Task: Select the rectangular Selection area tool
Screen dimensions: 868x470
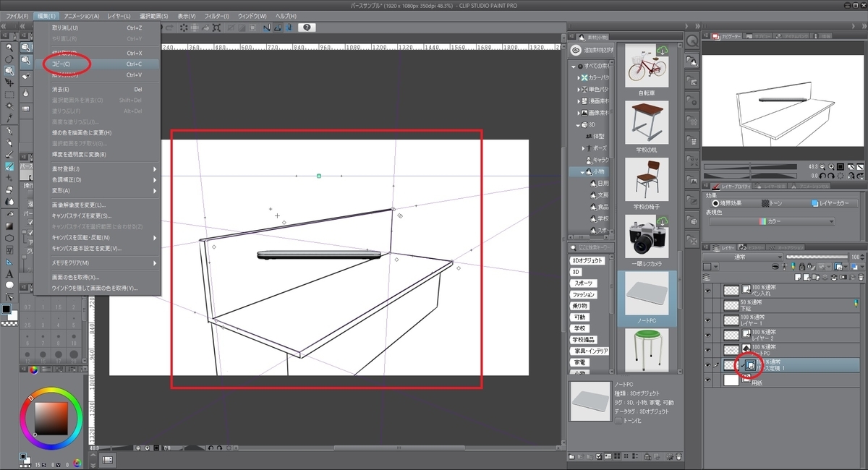Action: (9, 95)
